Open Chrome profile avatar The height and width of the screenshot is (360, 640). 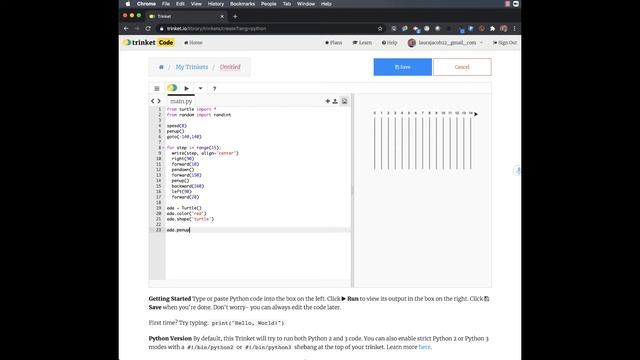pyautogui.click(x=504, y=29)
